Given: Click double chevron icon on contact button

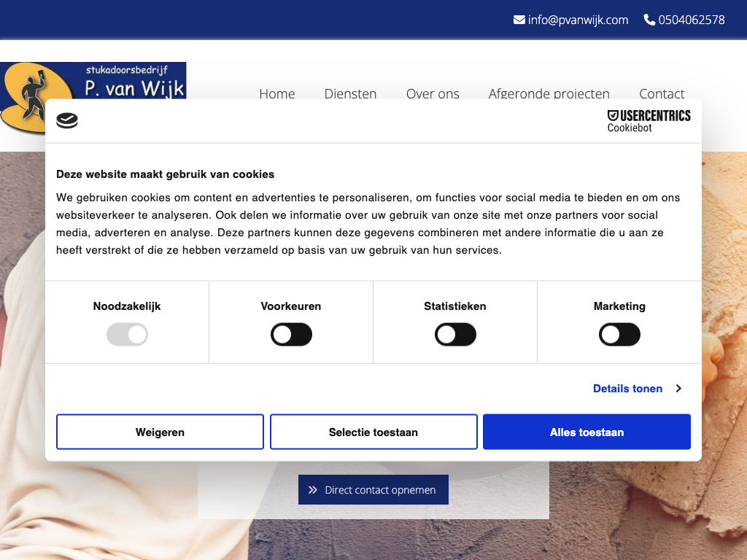Looking at the screenshot, I should coord(313,490).
